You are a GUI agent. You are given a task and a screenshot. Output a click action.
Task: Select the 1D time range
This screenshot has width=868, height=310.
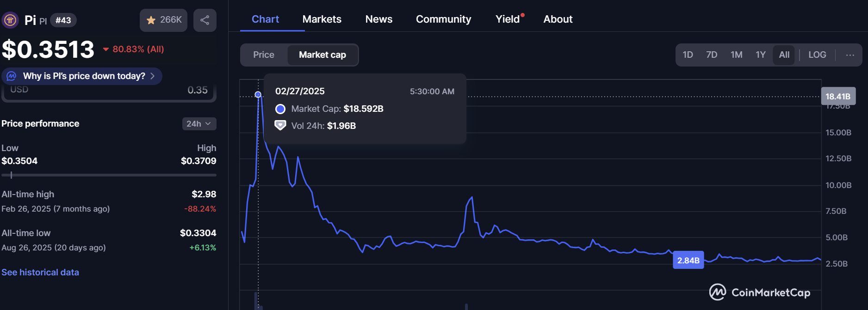(x=688, y=55)
